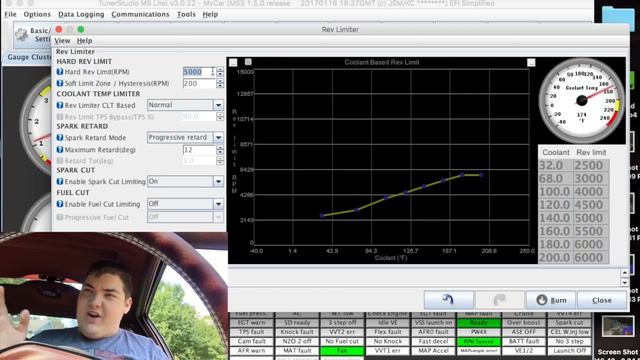Click top-right corner icon of Coolant Based Rev Limit graph
This screenshot has width=640, height=360.
(x=531, y=62)
